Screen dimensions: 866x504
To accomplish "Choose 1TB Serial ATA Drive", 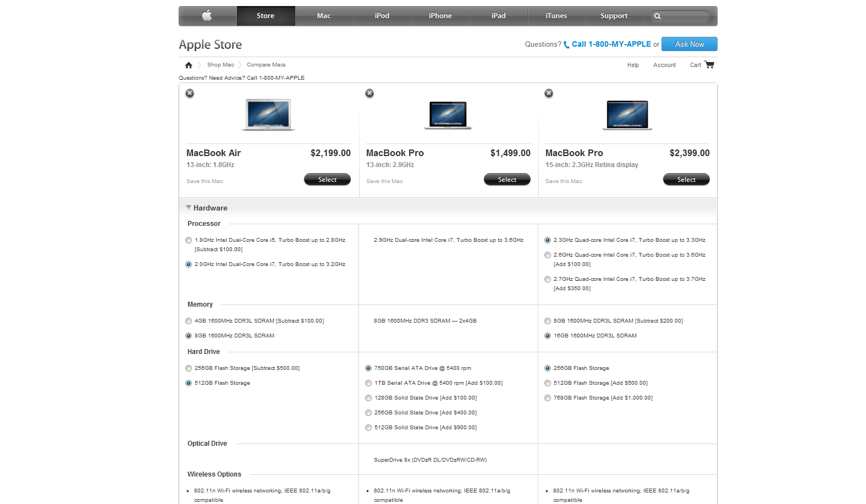I will [368, 383].
